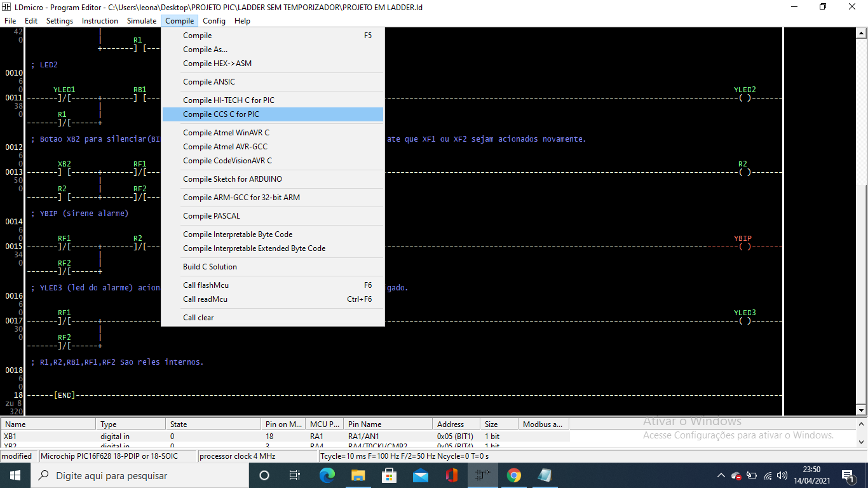Open the last taskbar app icon after Chrome
Image resolution: width=868 pixels, height=488 pixels.
coord(545,475)
